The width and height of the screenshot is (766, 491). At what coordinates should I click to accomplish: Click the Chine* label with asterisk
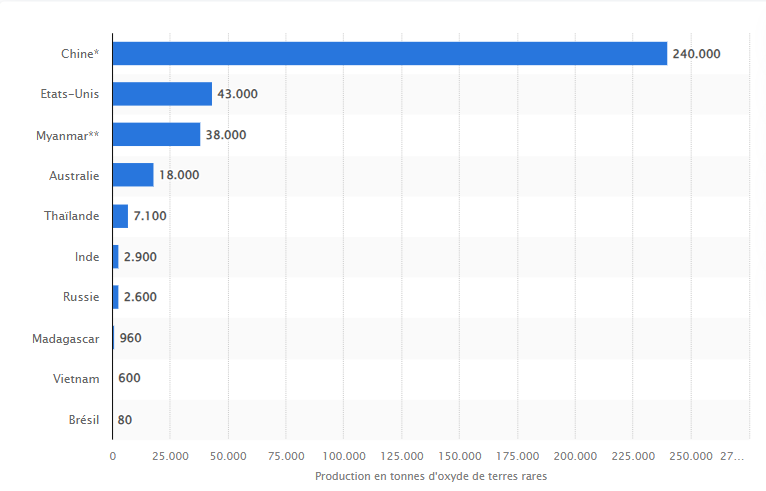coord(79,54)
